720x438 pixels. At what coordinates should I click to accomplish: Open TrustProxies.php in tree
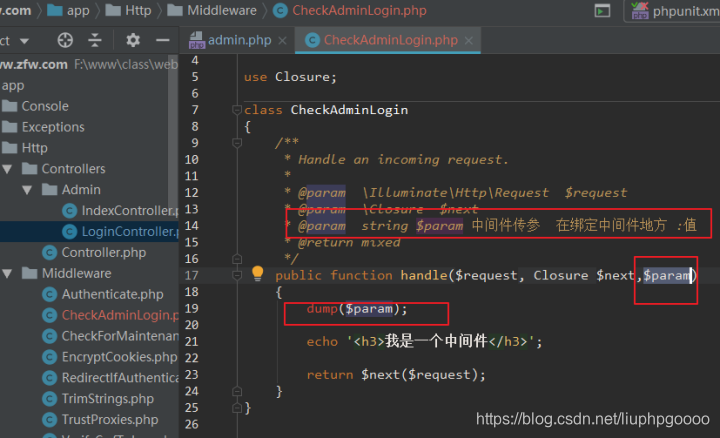pyautogui.click(x=100, y=419)
